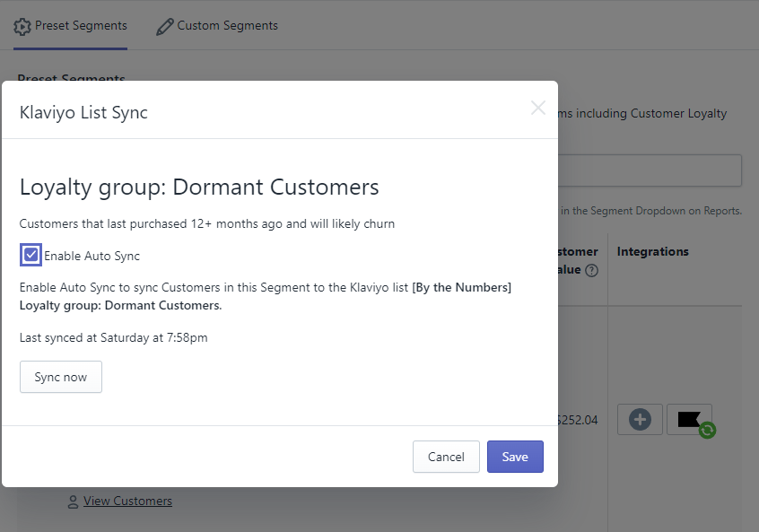
Task: Click the Last synced at Saturday text
Action: point(113,337)
